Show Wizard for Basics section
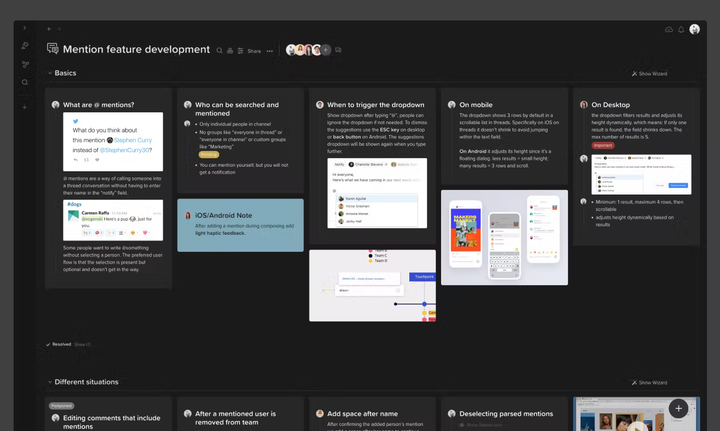720x431 pixels. pos(649,73)
